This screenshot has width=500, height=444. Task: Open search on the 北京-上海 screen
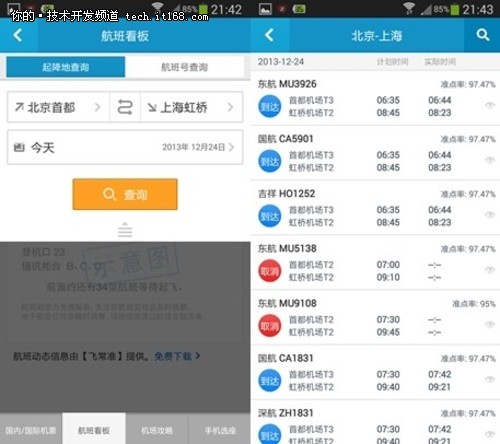point(483,35)
